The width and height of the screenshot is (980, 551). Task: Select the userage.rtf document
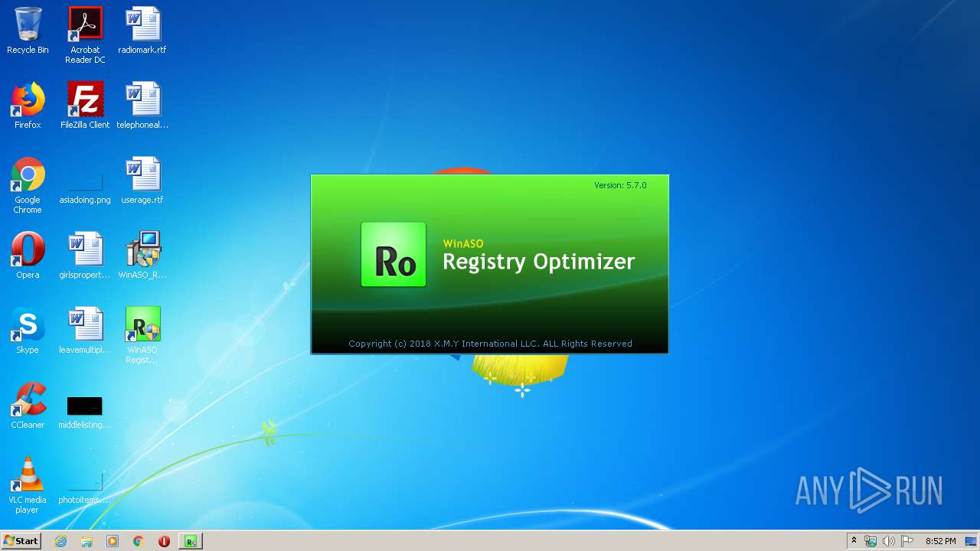click(142, 181)
